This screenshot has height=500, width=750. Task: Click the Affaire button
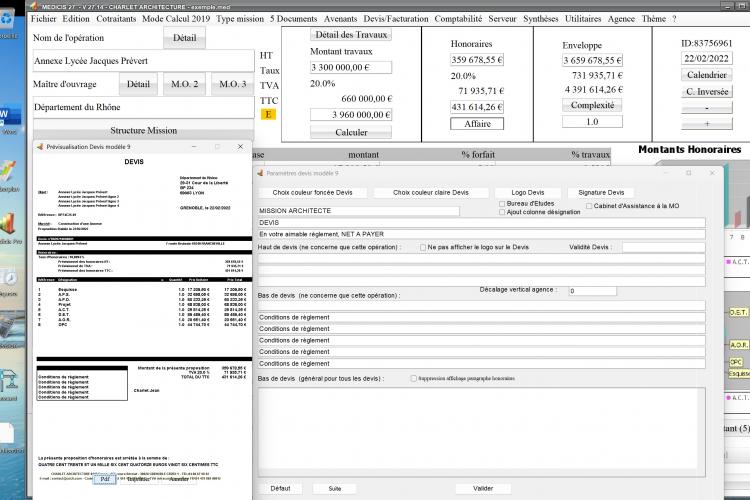477,123
